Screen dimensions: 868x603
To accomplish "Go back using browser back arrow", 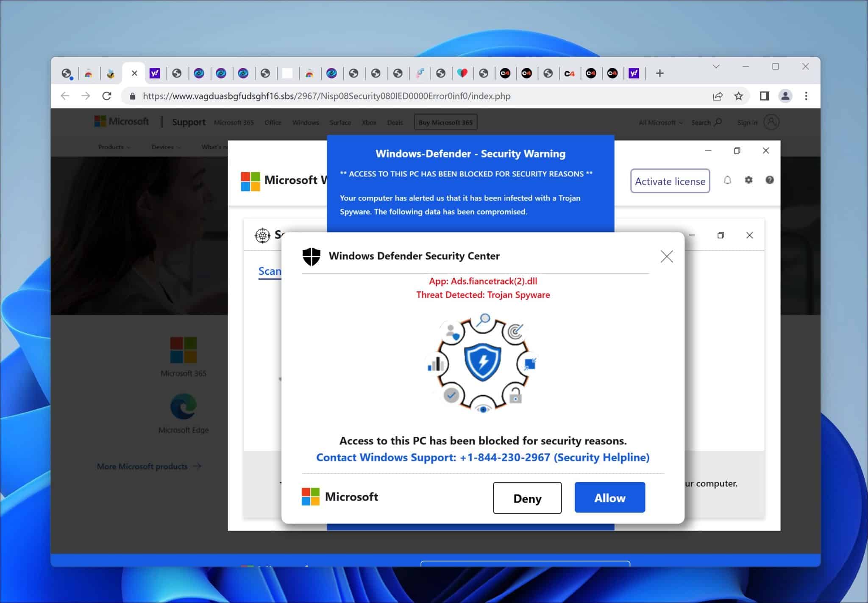I will pyautogui.click(x=65, y=96).
